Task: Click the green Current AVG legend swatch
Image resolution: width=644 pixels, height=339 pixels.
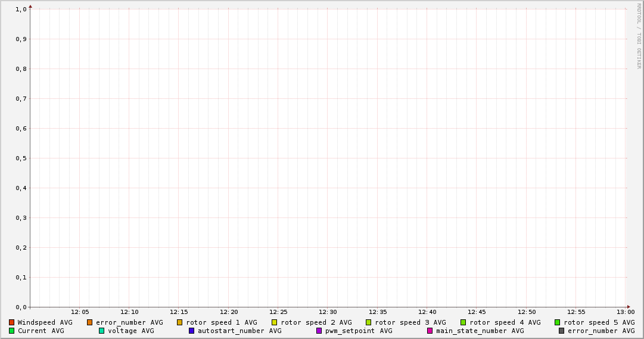Action: click(x=11, y=331)
